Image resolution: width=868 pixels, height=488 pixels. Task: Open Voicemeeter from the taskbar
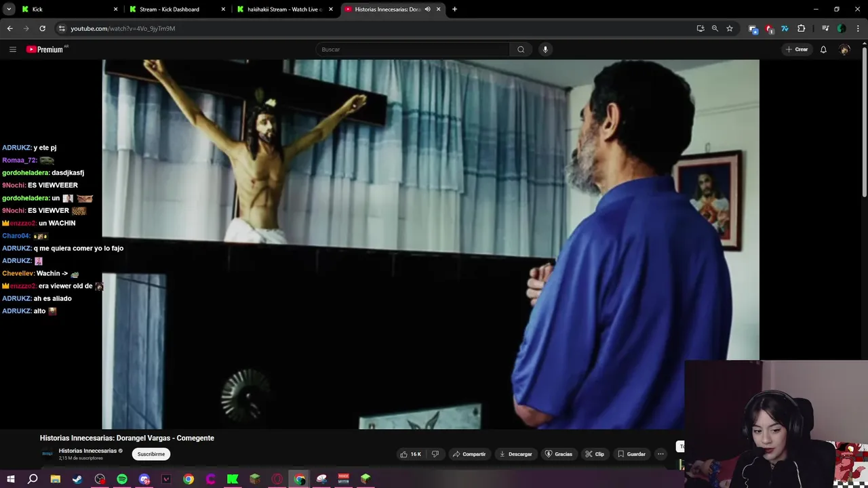click(x=343, y=479)
